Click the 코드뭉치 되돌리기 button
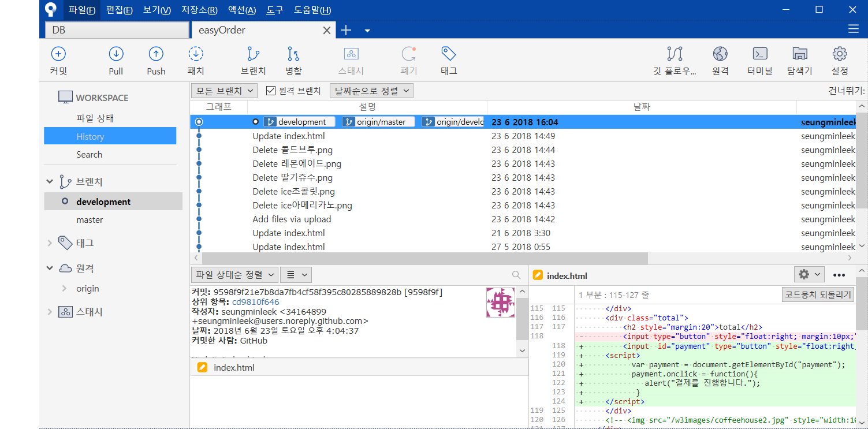The image size is (868, 429). [x=818, y=294]
